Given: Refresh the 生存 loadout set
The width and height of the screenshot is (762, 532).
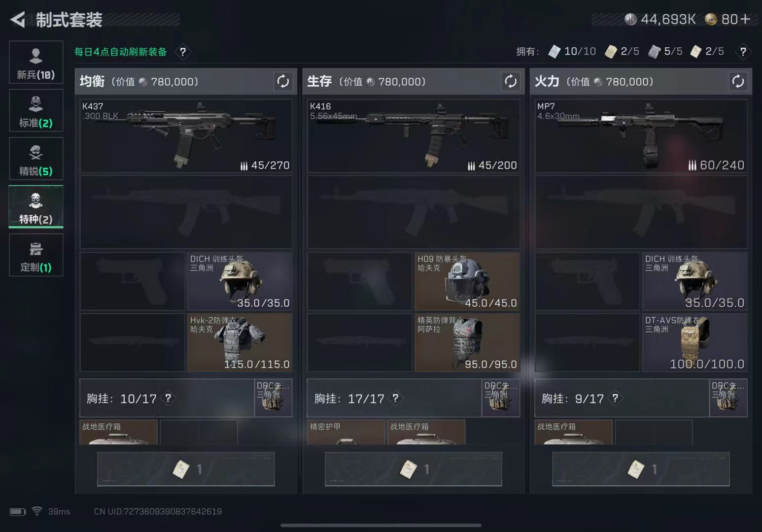Looking at the screenshot, I should (511, 81).
